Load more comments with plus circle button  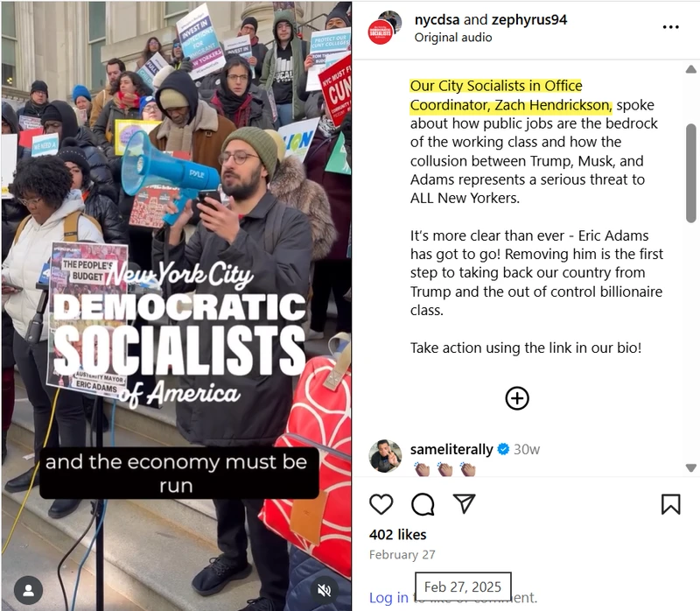(x=517, y=398)
